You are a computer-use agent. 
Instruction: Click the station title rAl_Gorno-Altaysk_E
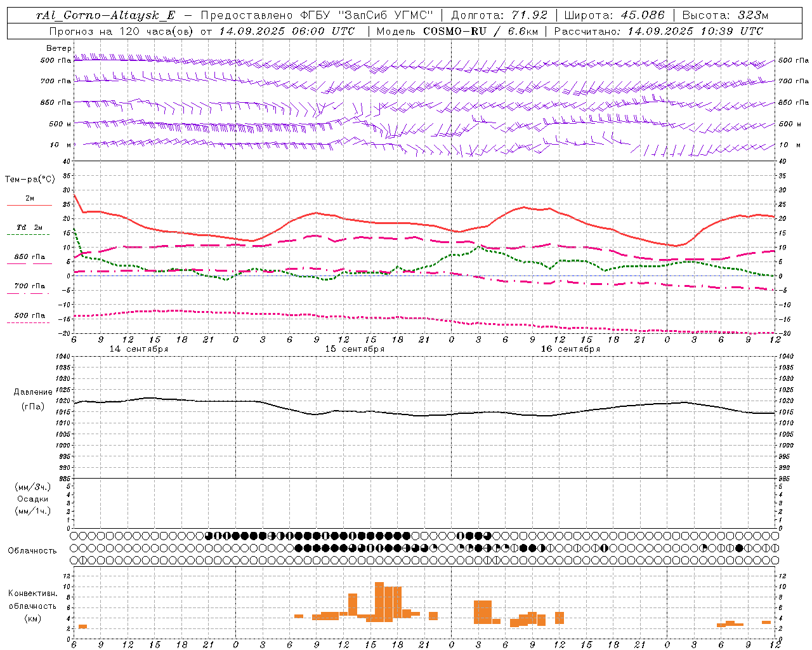pos(105,15)
